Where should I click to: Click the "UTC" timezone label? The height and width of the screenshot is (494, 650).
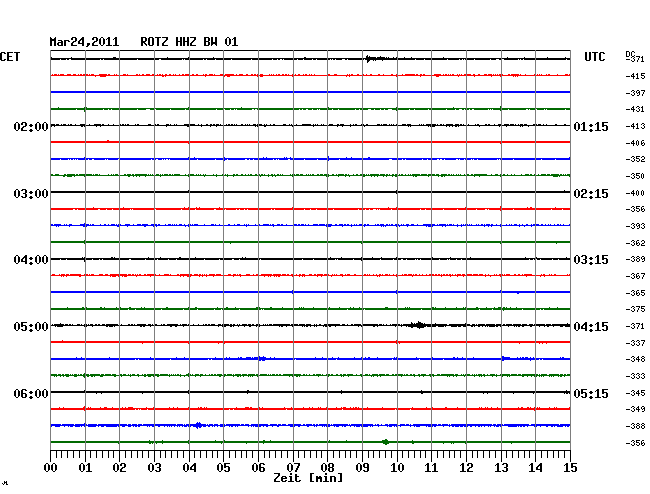click(x=594, y=57)
